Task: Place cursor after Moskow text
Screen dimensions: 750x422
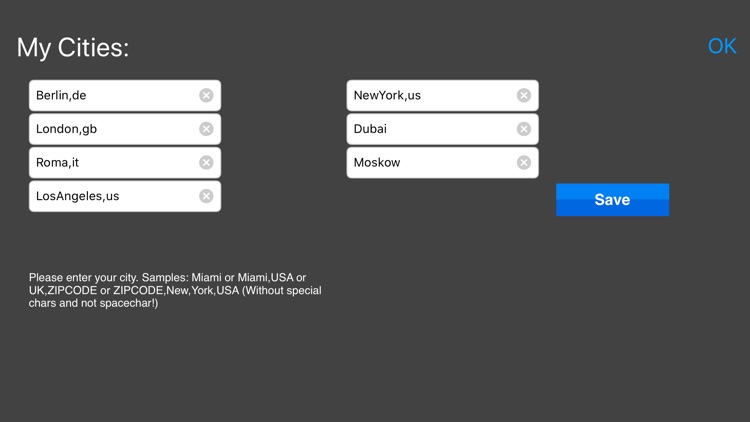Action: coord(401,162)
